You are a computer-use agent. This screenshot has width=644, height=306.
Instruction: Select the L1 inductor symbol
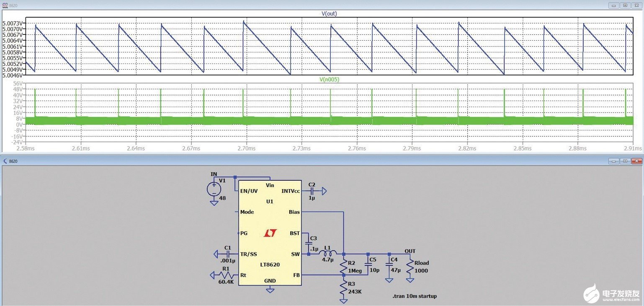click(328, 254)
